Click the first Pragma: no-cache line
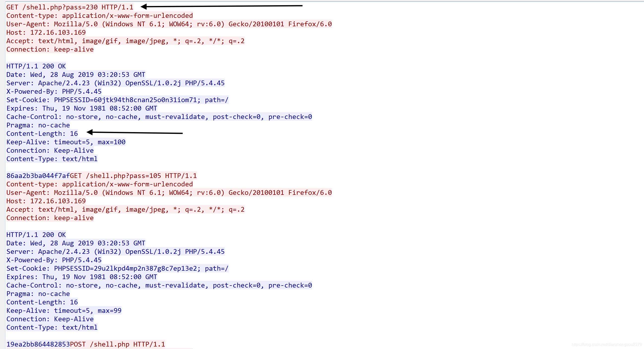Viewport: 644px width, 349px height. coord(38,125)
